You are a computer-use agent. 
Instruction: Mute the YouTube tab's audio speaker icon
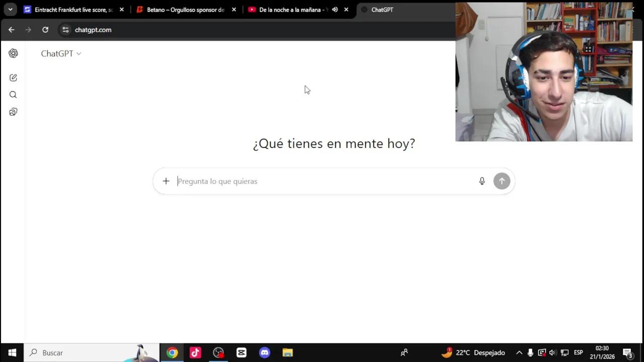(335, 10)
